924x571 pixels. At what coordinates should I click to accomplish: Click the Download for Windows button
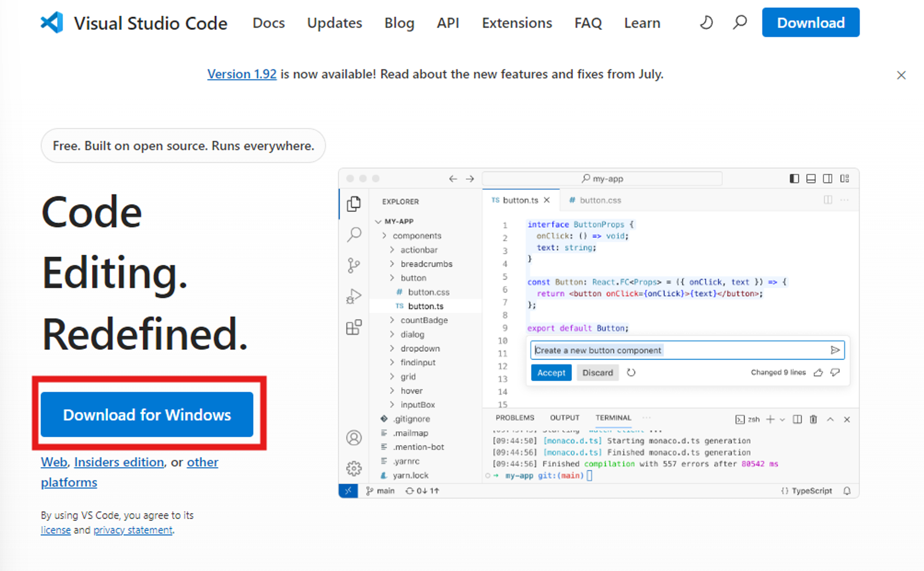pos(147,415)
